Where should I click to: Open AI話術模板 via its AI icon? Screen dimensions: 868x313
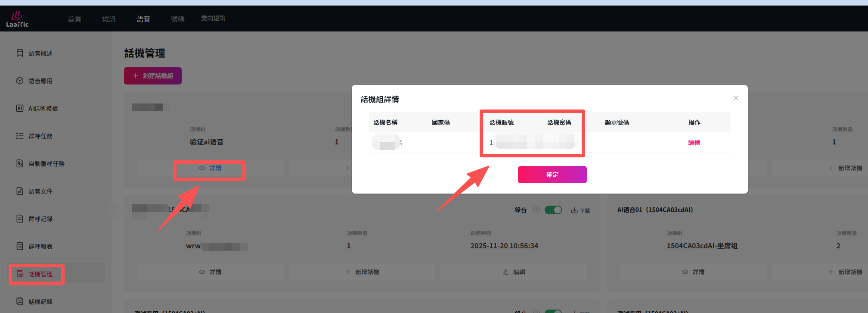point(19,108)
